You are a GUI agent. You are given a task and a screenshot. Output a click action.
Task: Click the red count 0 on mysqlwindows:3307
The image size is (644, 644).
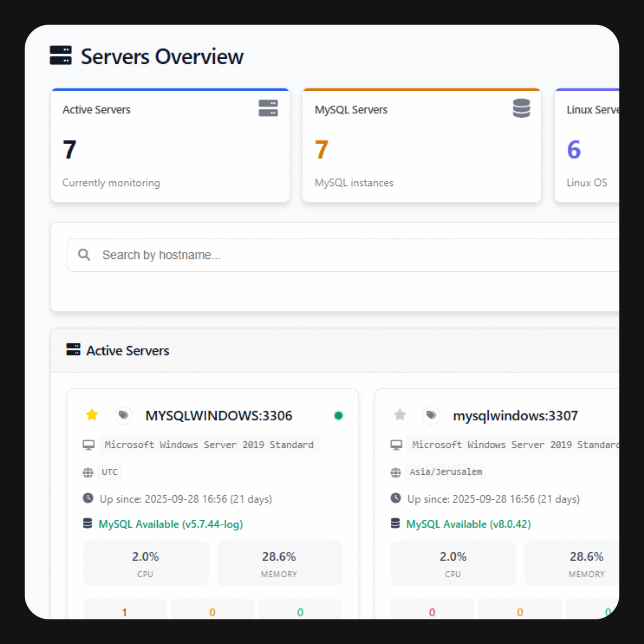[432, 612]
